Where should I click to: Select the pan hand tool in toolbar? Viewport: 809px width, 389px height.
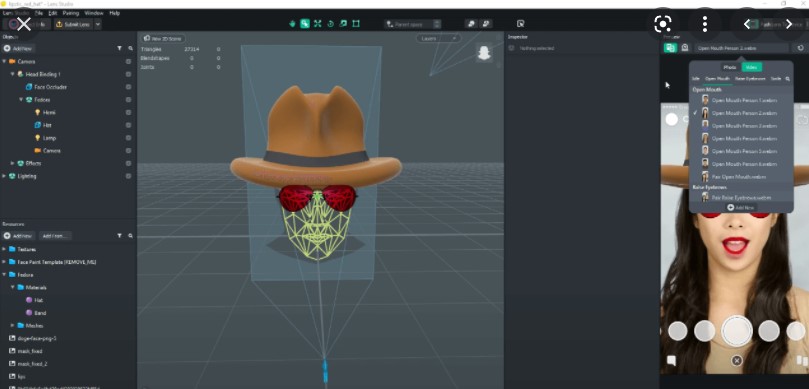[x=293, y=24]
